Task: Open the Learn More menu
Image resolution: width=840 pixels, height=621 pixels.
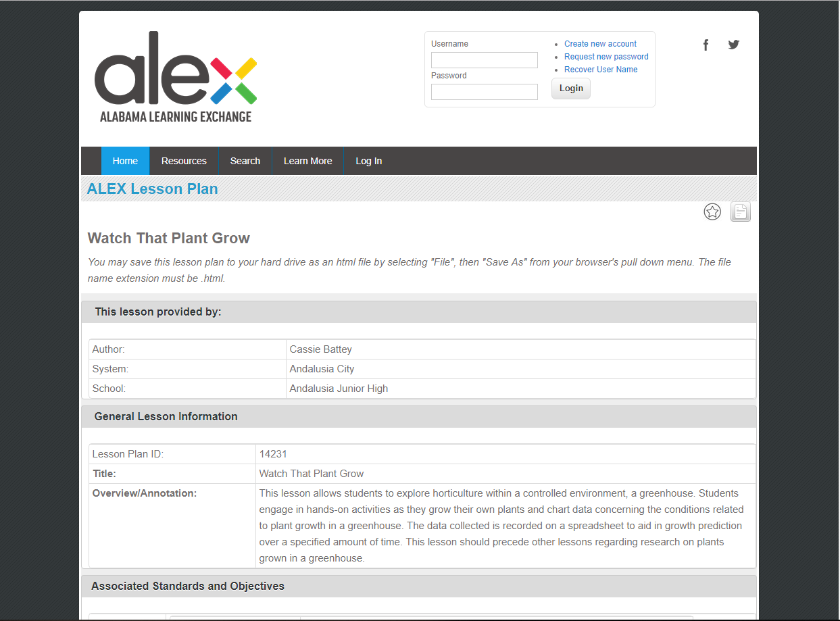Action: pos(307,161)
